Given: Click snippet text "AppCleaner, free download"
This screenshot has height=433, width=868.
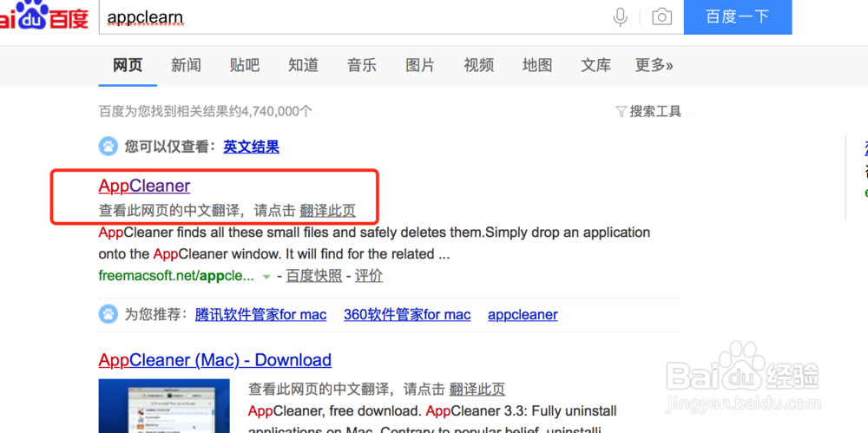Looking at the screenshot, I should (x=335, y=412).
